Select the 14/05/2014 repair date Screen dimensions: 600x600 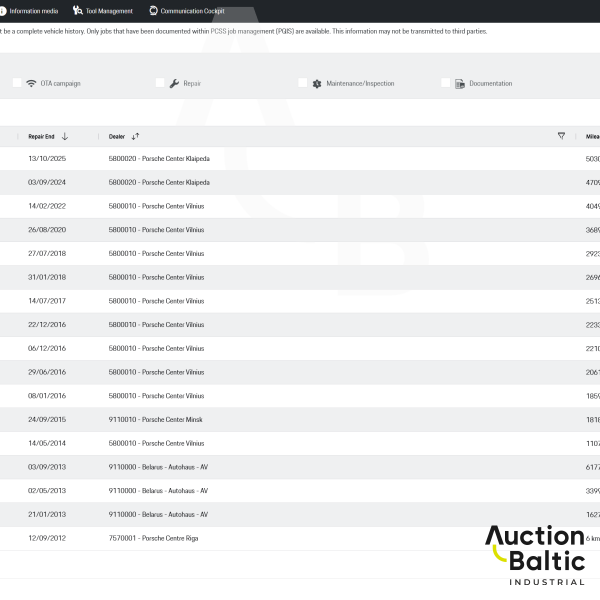tap(47, 443)
